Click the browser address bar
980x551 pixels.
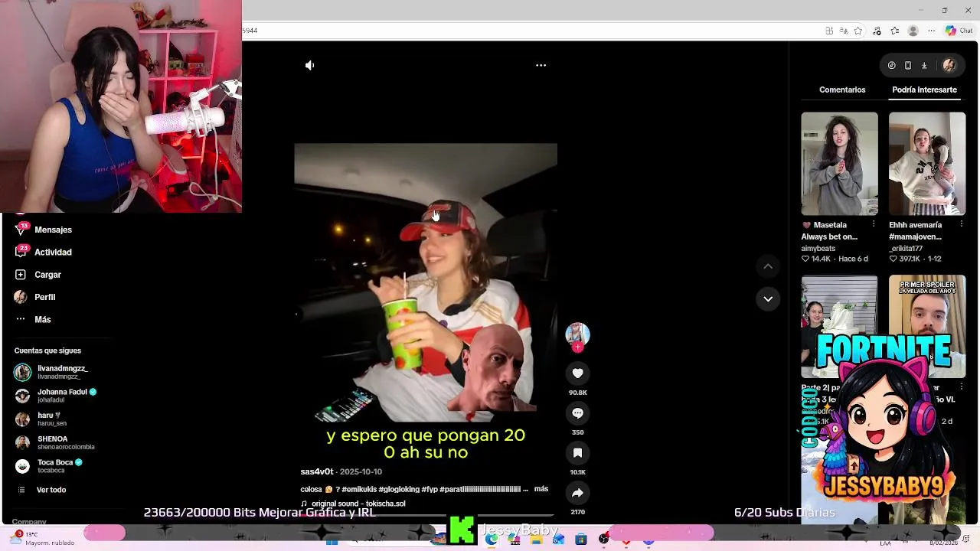[x=528, y=31]
